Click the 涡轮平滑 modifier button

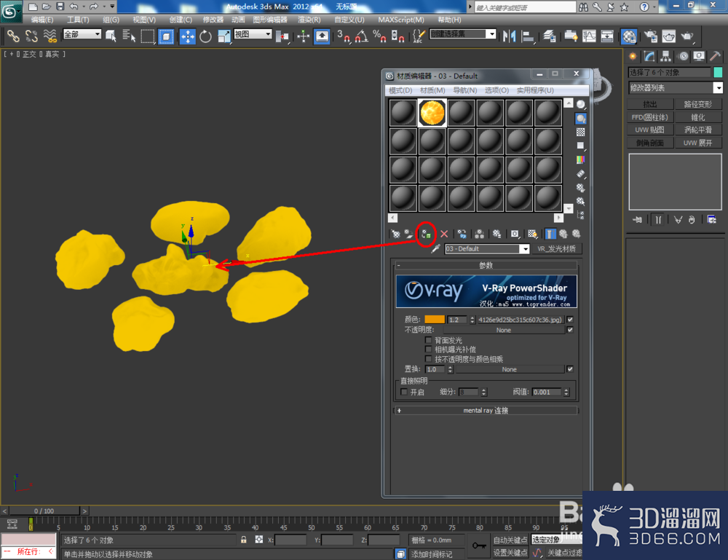tap(698, 130)
